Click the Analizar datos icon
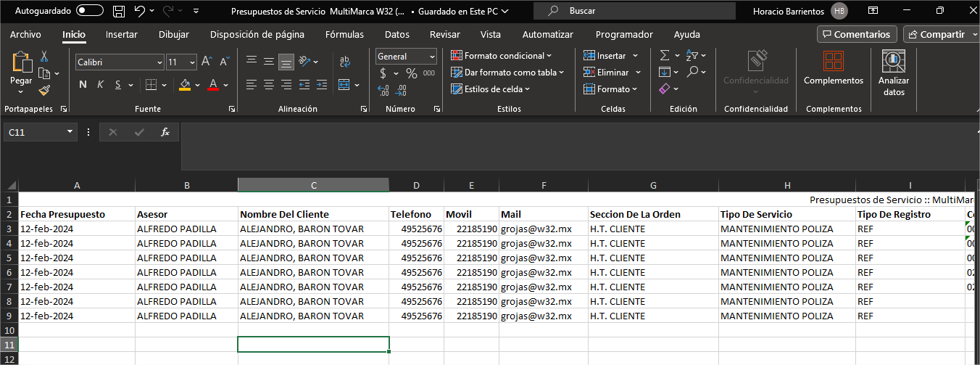This screenshot has height=365, width=980. [x=894, y=60]
